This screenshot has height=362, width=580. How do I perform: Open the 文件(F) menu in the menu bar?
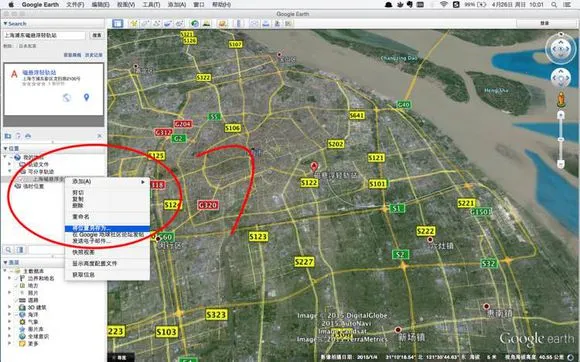pos(75,4)
